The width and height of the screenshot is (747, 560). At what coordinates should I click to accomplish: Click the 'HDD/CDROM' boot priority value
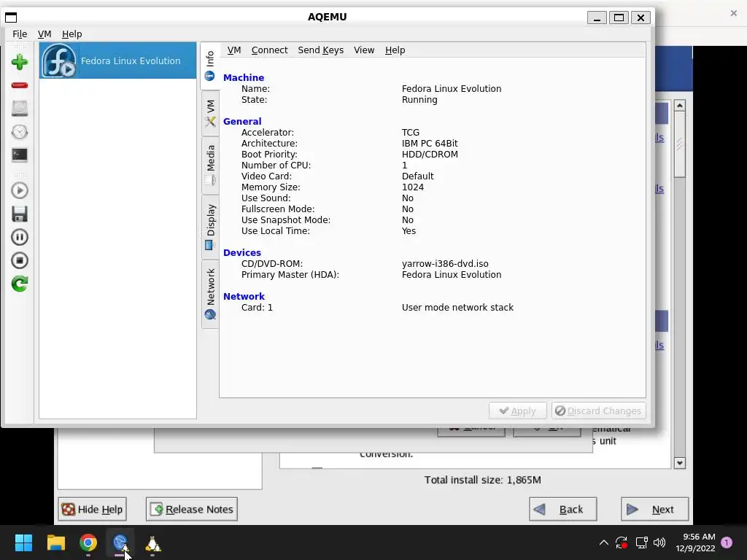click(430, 155)
